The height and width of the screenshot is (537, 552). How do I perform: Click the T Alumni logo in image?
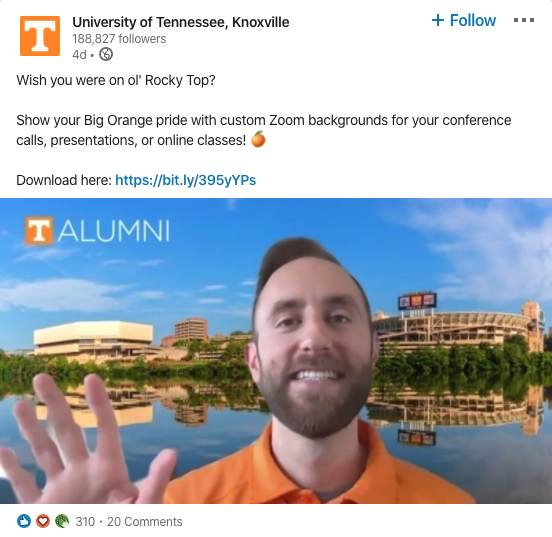tap(98, 231)
